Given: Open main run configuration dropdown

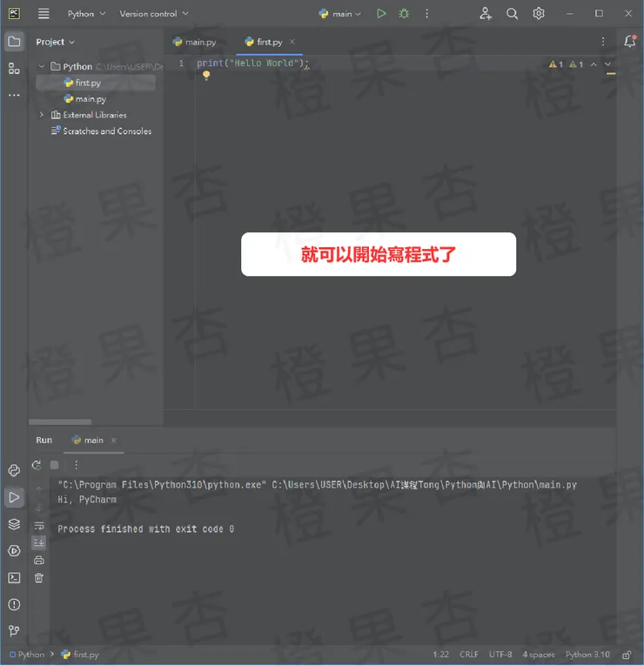Looking at the screenshot, I should point(339,14).
